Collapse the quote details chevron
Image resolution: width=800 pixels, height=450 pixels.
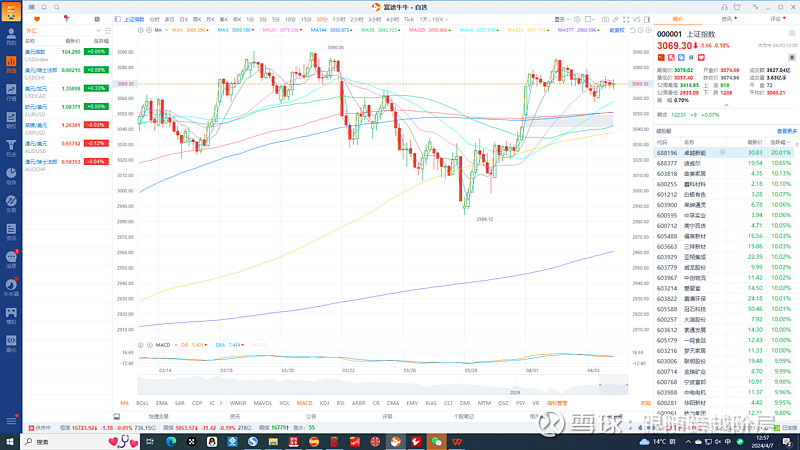click(726, 106)
